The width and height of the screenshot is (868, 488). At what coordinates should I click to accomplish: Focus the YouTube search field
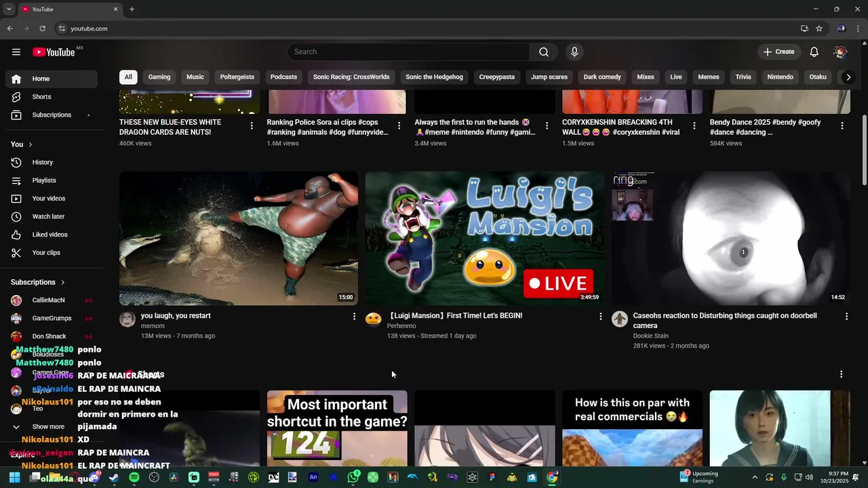(x=409, y=52)
